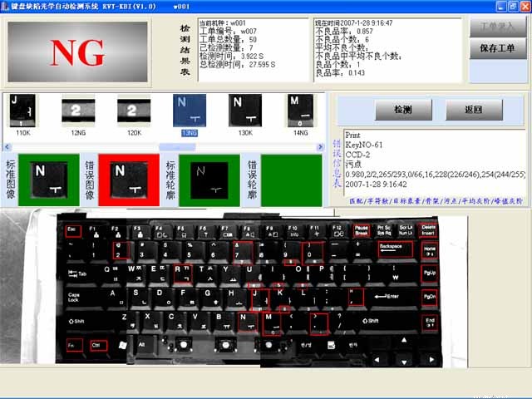Click the application icon in title bar
This screenshot has width=532, height=399.
[x=5, y=6]
